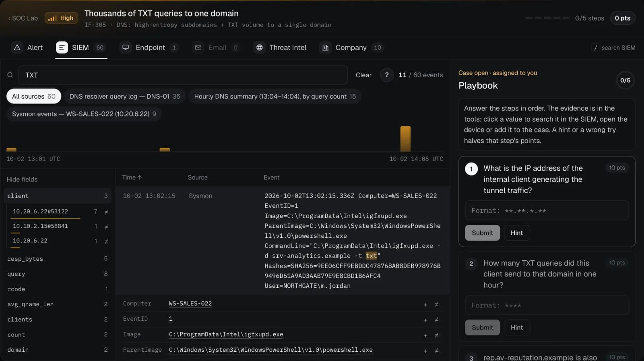644x361 pixels.
Task: Click the 0/5 playbook progress ring
Action: (625, 80)
